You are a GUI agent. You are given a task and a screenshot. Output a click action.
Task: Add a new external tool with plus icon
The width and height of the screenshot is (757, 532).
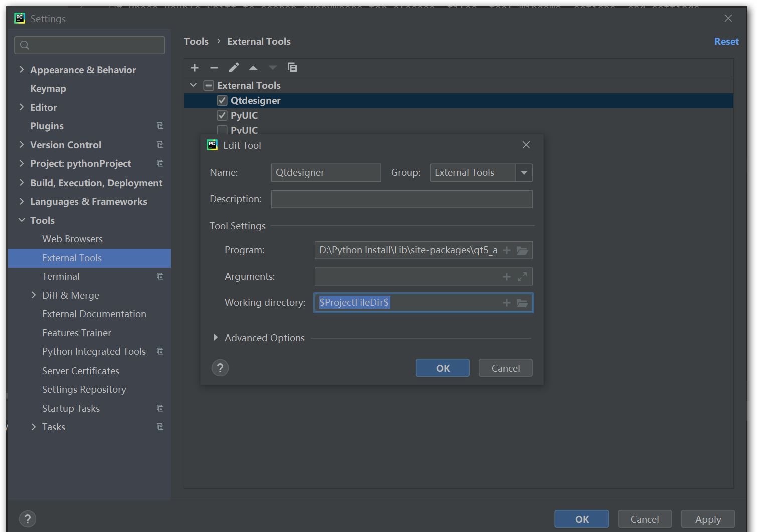tap(195, 68)
